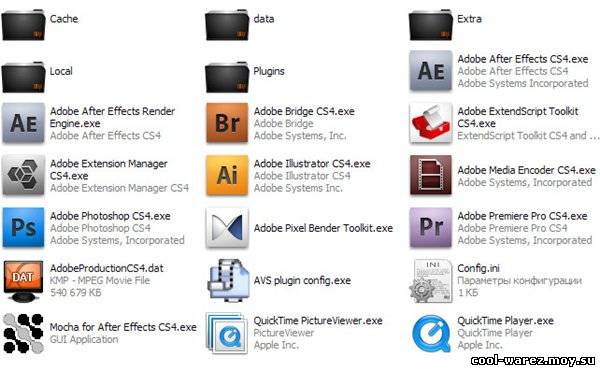Select the Adobe After Effects CS4.exe icon
This screenshot has width=600, height=370.
tap(430, 71)
